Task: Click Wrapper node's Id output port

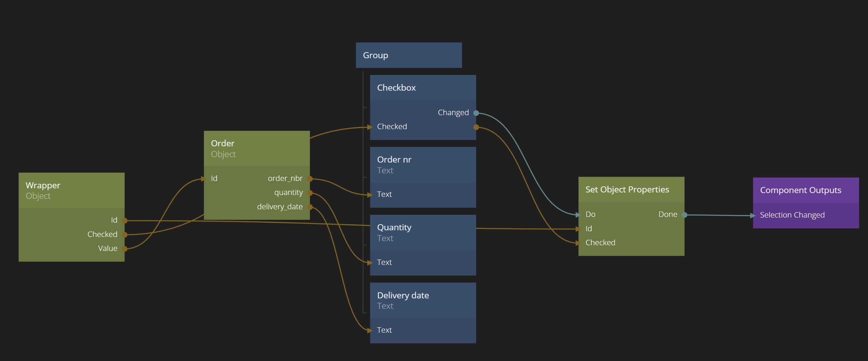Action: (124, 220)
